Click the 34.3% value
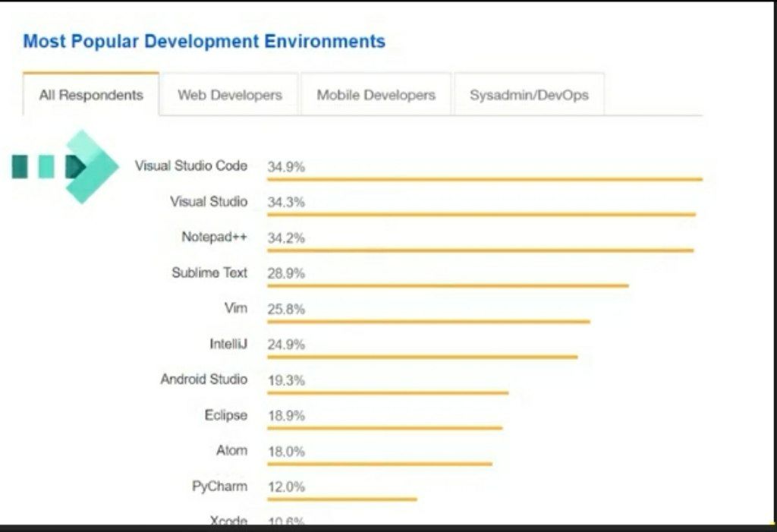The width and height of the screenshot is (777, 532). [286, 203]
